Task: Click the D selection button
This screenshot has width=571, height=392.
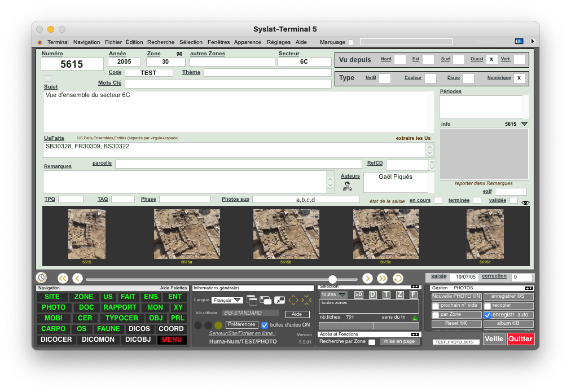Action: click(373, 295)
